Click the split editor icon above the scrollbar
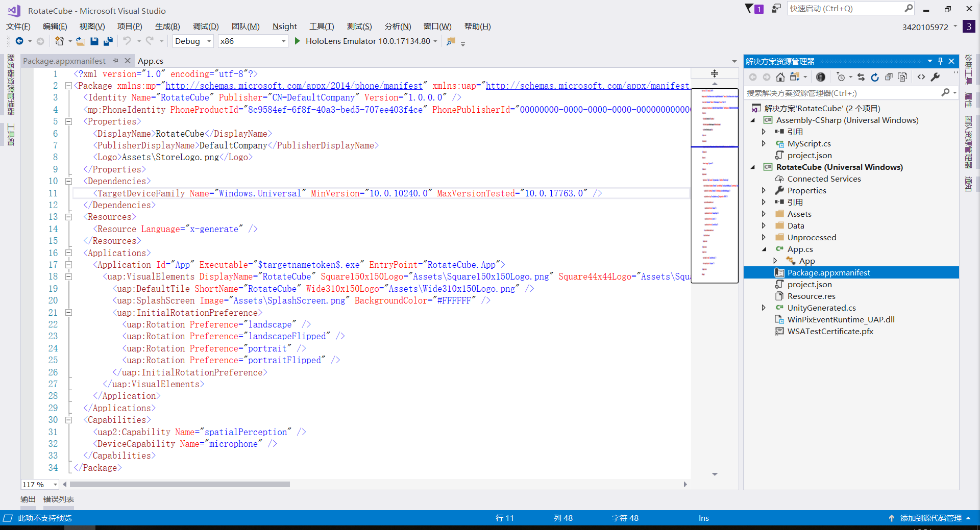Image resolution: width=980 pixels, height=530 pixels. tap(715, 74)
